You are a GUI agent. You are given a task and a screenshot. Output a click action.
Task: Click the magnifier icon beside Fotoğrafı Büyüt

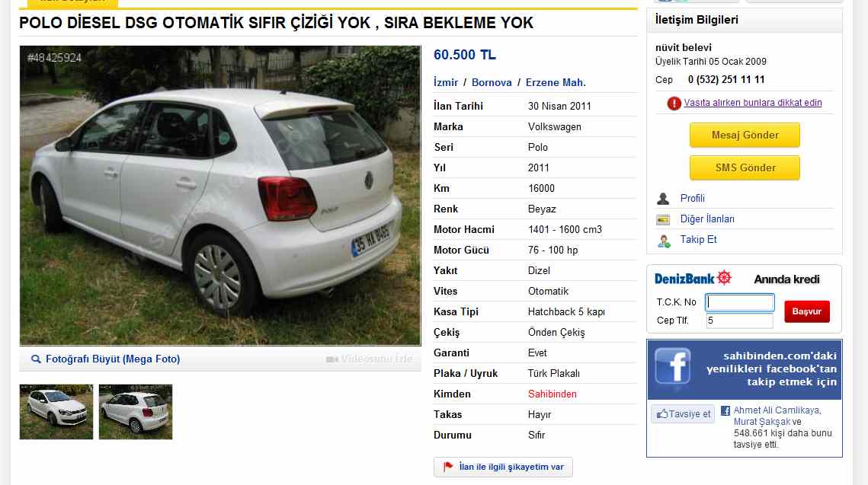36,359
